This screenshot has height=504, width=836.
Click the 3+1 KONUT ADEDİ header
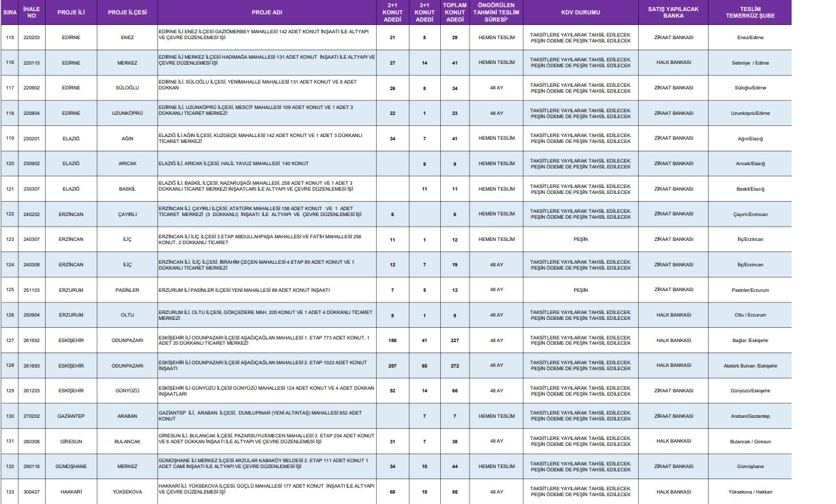(425, 12)
